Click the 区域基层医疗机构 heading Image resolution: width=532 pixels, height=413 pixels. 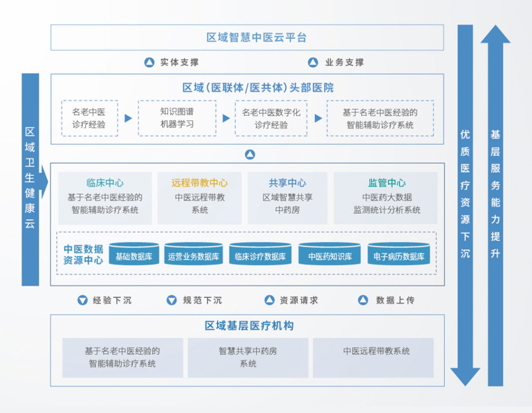(249, 326)
